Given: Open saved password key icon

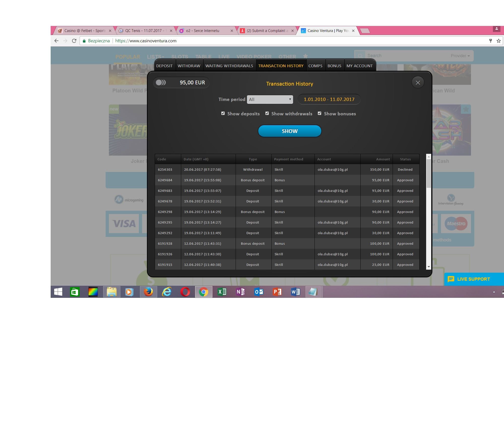Looking at the screenshot, I should [x=490, y=41].
